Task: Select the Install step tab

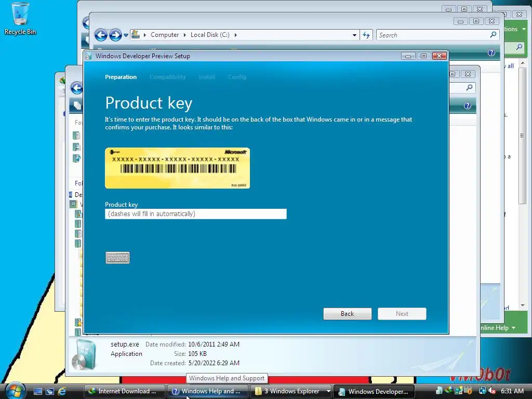Action: tap(207, 77)
